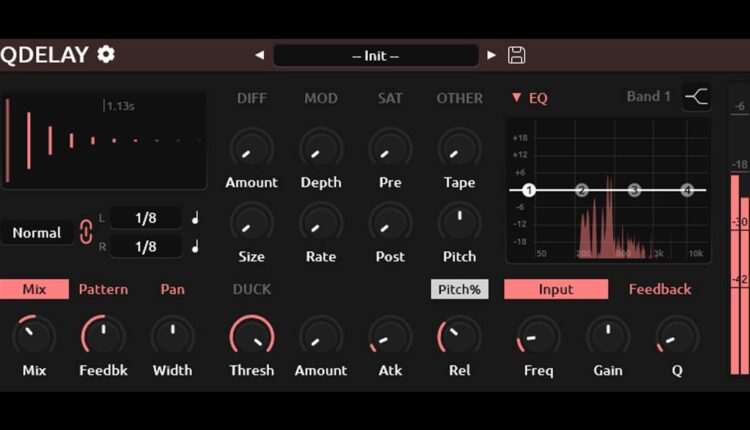This screenshot has height=430, width=750.
Task: Select the Input EQ tab
Action: (556, 289)
